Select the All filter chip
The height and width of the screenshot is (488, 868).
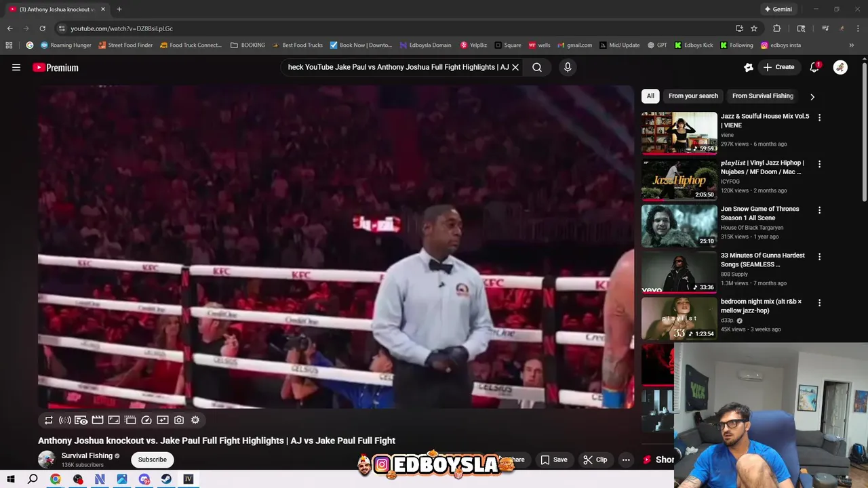650,96
